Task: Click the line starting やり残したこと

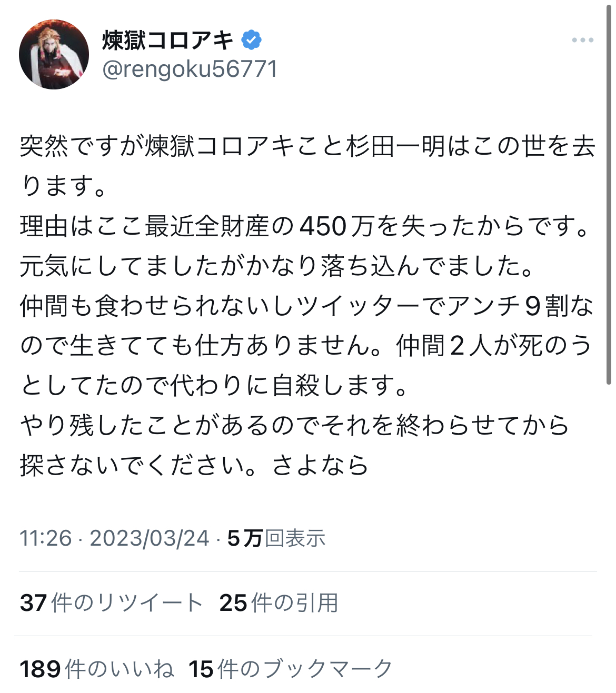Action: [x=295, y=425]
